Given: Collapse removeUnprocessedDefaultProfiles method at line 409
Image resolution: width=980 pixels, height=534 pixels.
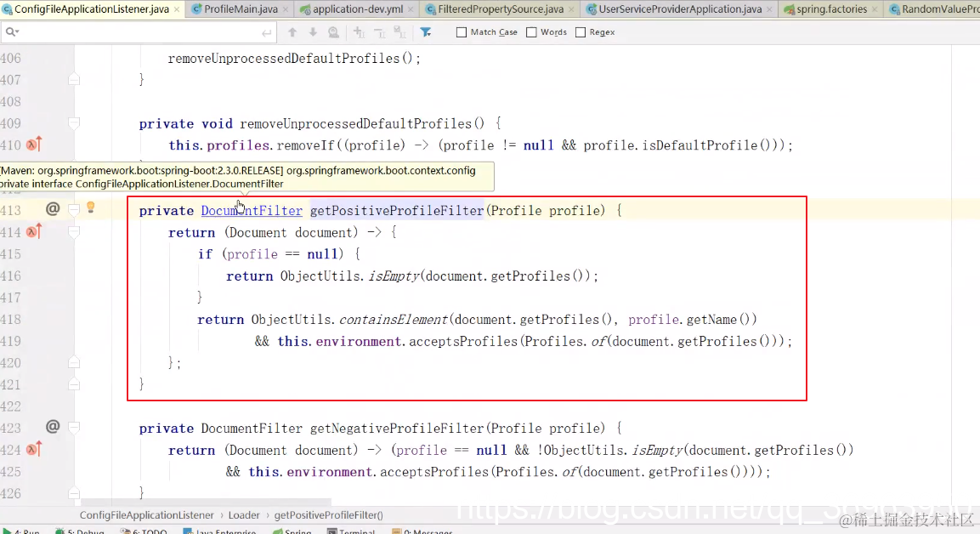Looking at the screenshot, I should (x=74, y=123).
